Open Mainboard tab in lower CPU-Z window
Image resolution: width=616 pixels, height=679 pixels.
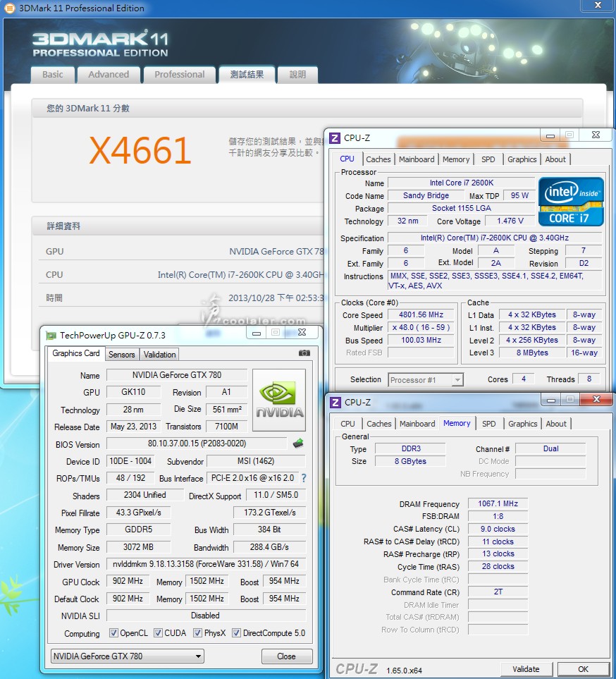coord(417,424)
